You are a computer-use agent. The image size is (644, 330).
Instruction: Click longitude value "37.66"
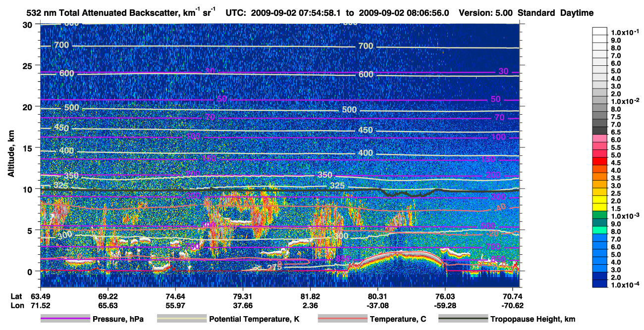coord(243,305)
